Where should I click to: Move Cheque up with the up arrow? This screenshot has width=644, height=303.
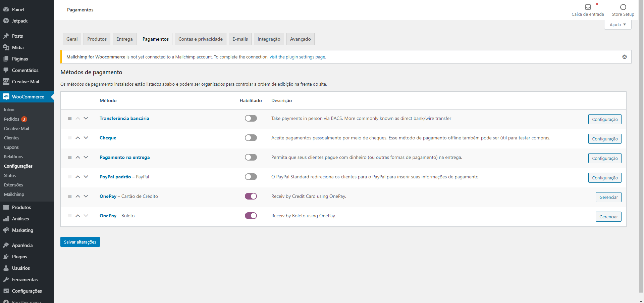coord(78,138)
